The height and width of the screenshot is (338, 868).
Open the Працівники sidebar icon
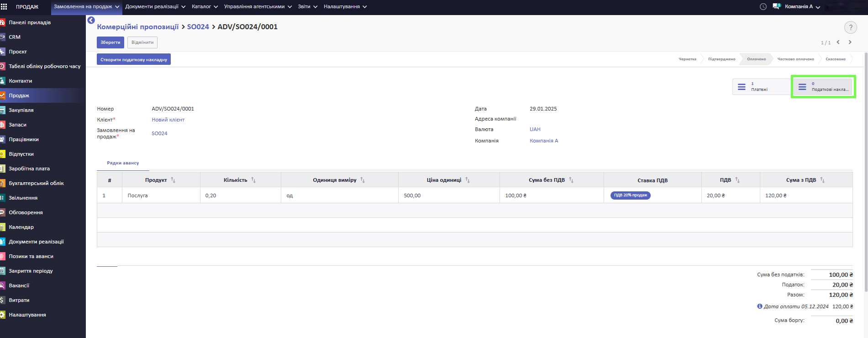2,139
